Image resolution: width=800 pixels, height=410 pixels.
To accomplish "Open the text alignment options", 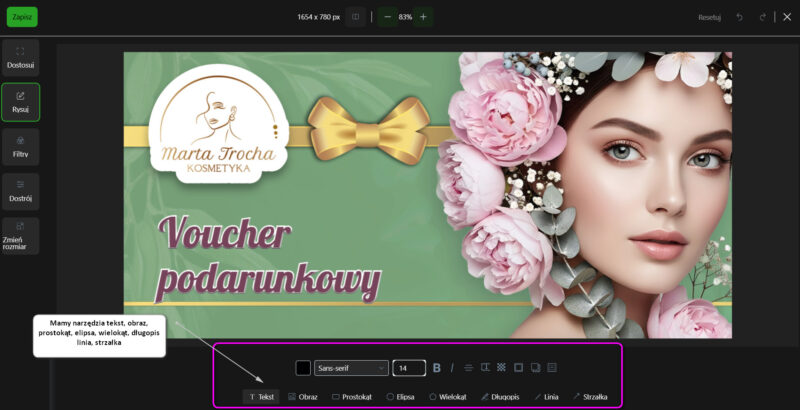I will (x=468, y=368).
